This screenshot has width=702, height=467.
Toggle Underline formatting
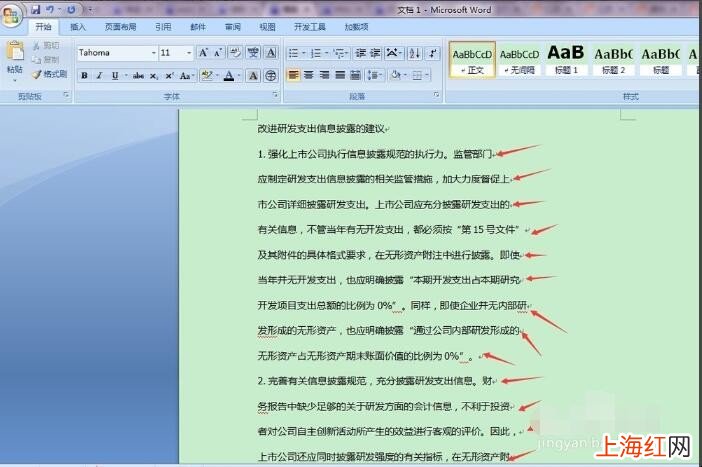click(x=115, y=76)
